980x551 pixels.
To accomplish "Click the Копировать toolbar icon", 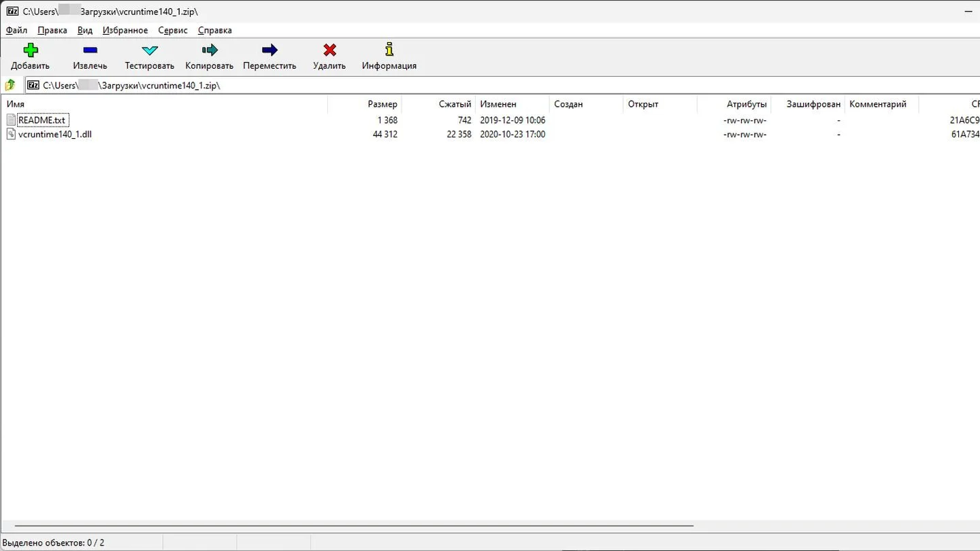I will (210, 50).
